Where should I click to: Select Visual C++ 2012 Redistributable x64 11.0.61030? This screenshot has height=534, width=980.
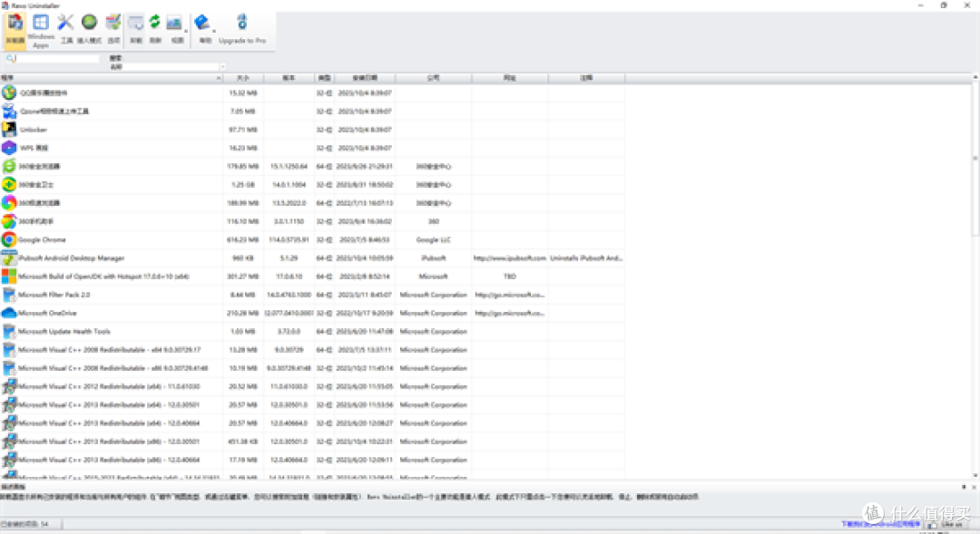point(312,386)
